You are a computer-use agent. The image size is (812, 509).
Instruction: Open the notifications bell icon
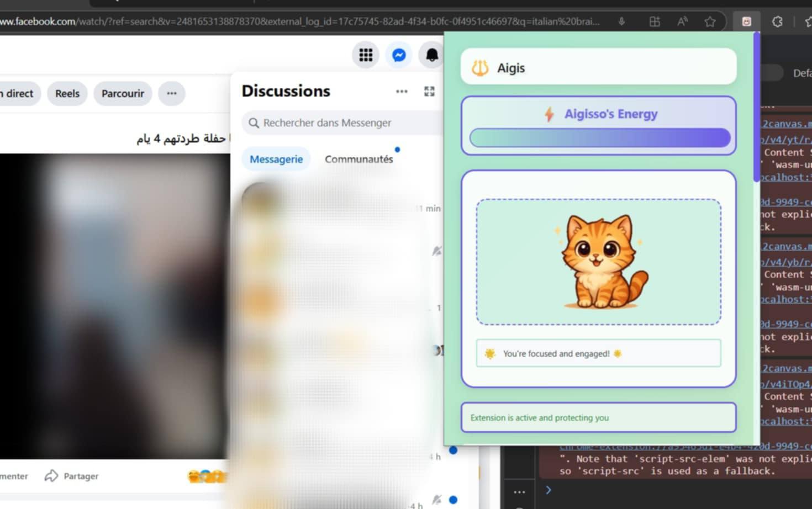click(x=432, y=55)
